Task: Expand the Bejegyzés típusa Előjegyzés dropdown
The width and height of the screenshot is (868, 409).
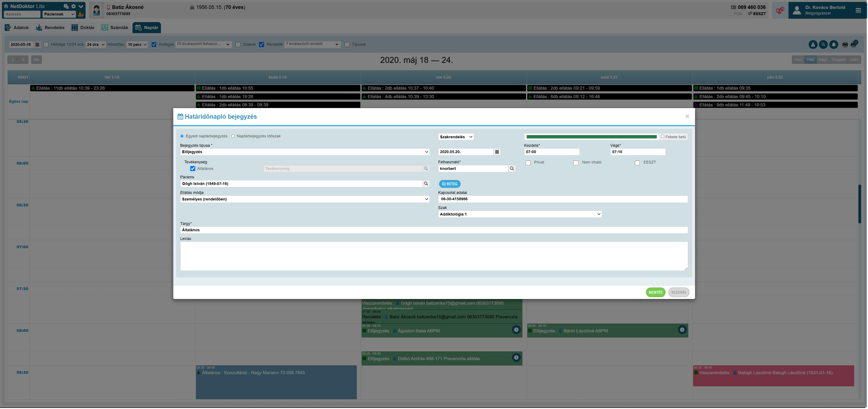Action: (305, 152)
